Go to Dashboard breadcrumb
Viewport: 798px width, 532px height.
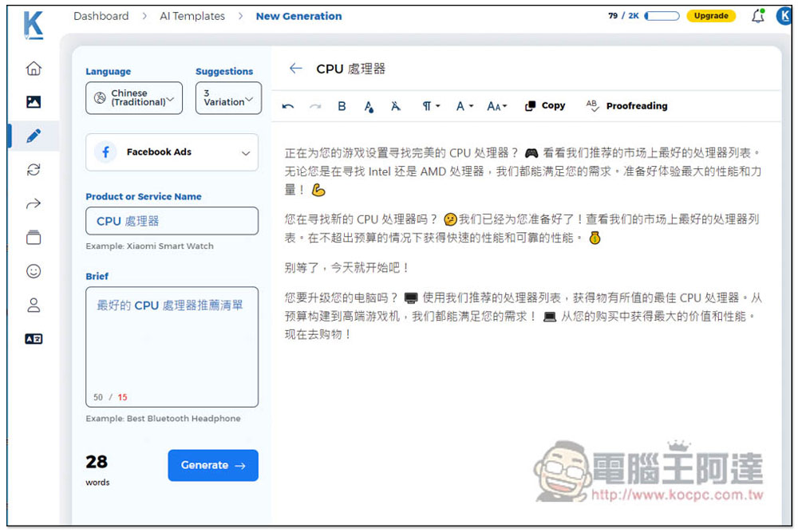tap(101, 16)
